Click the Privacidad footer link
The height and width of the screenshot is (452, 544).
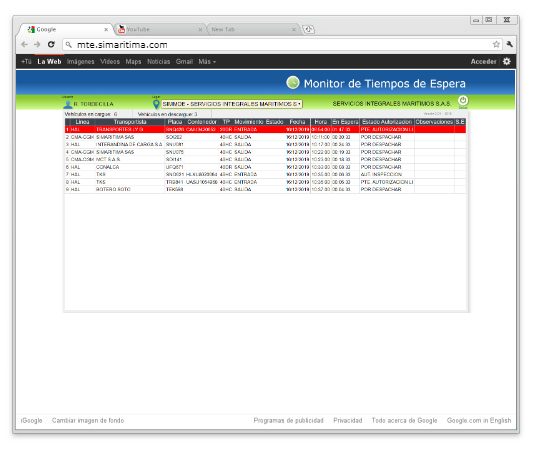348,420
